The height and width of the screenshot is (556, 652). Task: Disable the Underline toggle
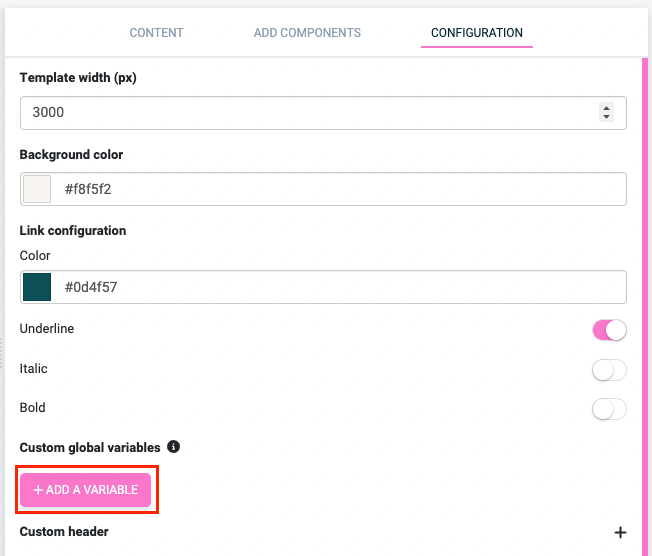[x=609, y=329]
